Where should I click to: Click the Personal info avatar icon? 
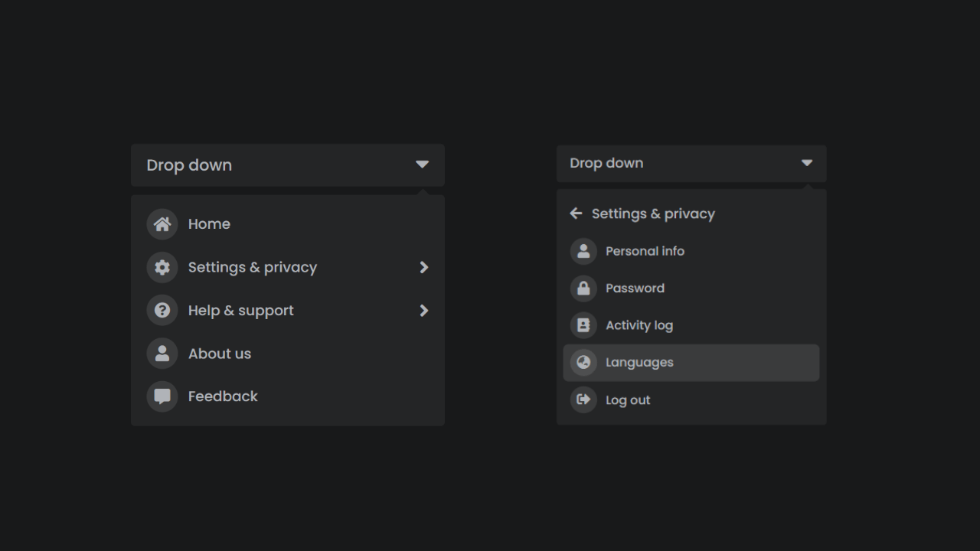[583, 251]
